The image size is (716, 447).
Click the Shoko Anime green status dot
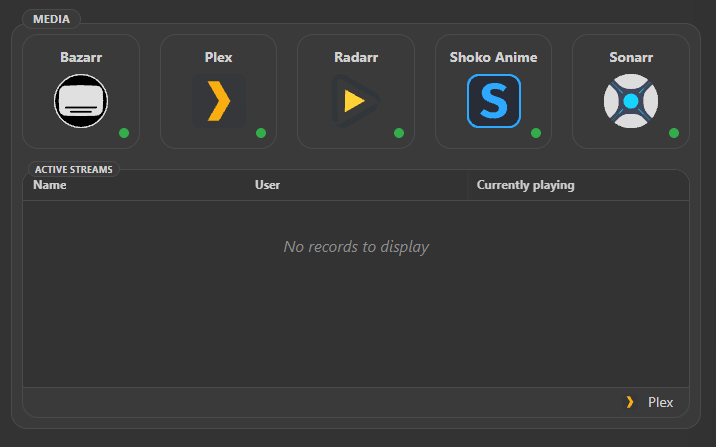tap(536, 133)
